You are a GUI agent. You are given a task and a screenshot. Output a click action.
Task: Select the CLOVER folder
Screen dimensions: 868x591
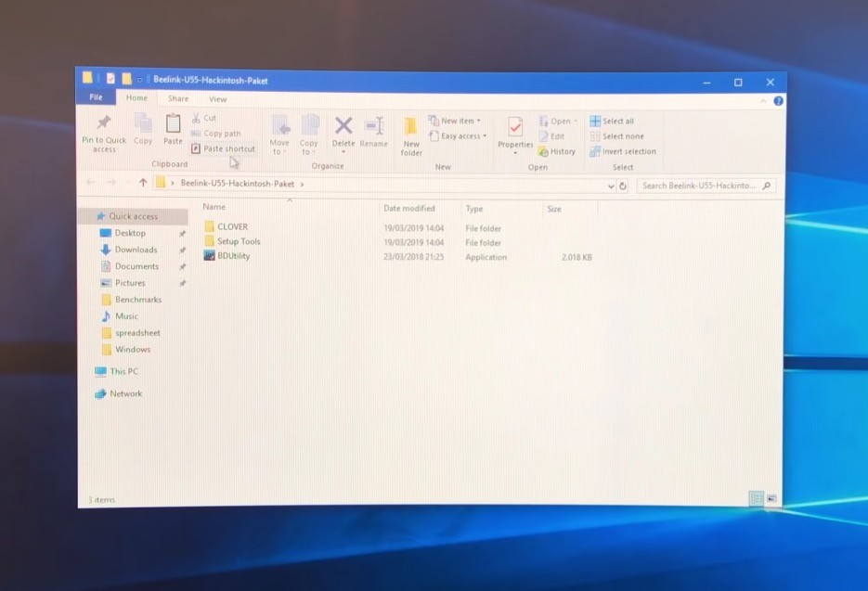pyautogui.click(x=226, y=226)
